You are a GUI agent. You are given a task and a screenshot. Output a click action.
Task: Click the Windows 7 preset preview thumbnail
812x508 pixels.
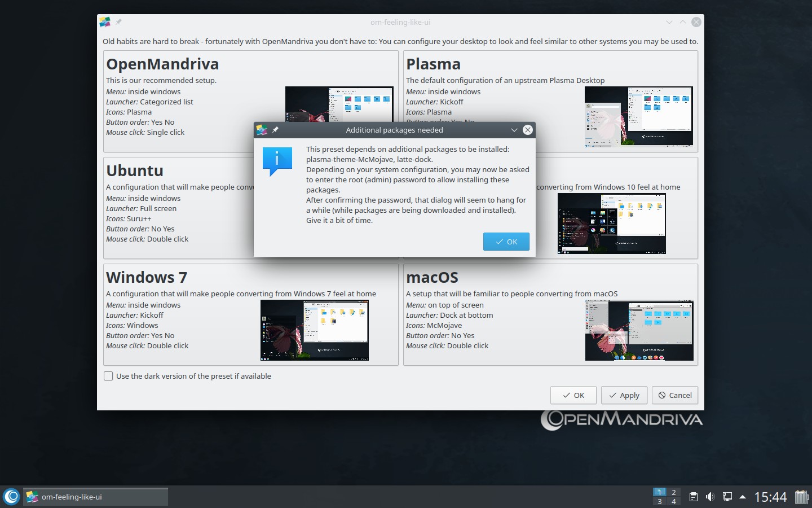click(x=314, y=330)
